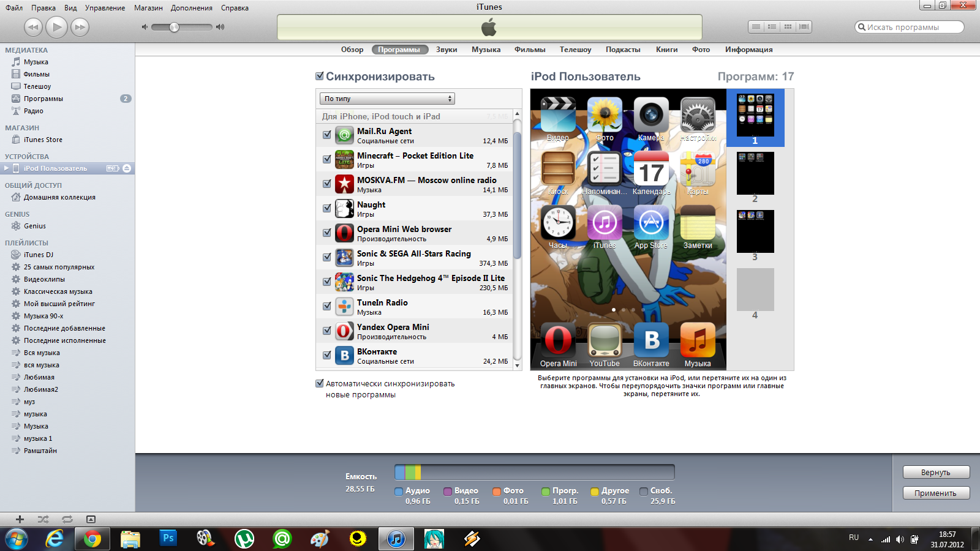Screen dimensions: 980x551
Task: Select the Opera Mini icon in iPod dock
Action: [558, 340]
